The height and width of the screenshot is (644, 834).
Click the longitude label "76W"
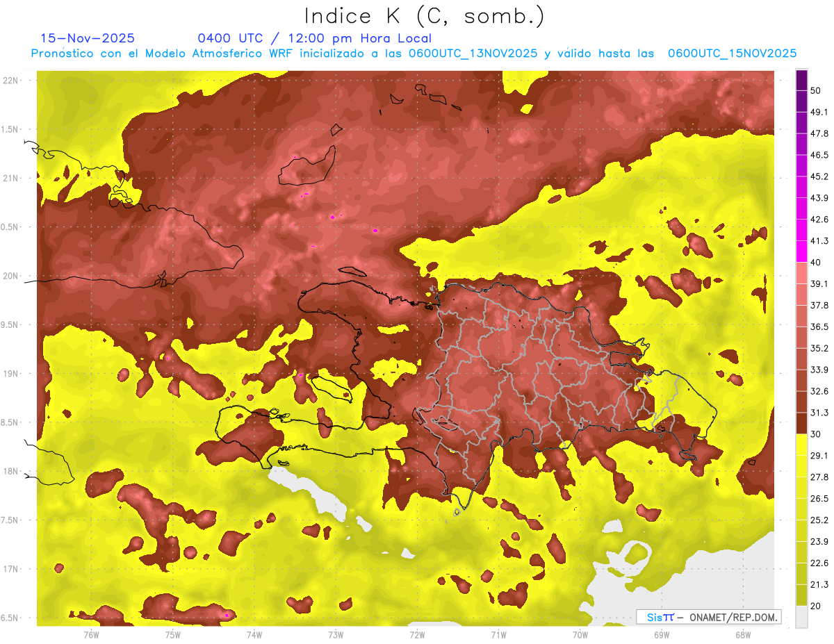(91, 635)
